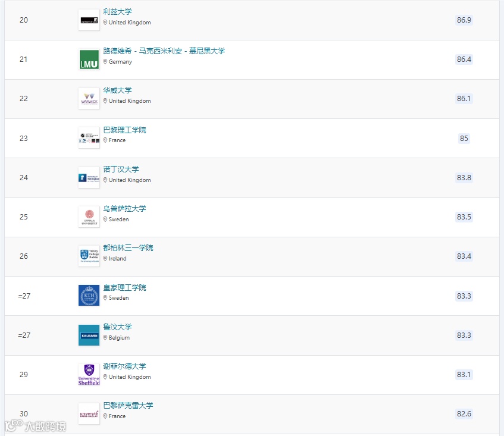504x436 pixels.
Task: Click the score 86.4
Action: click(x=464, y=59)
